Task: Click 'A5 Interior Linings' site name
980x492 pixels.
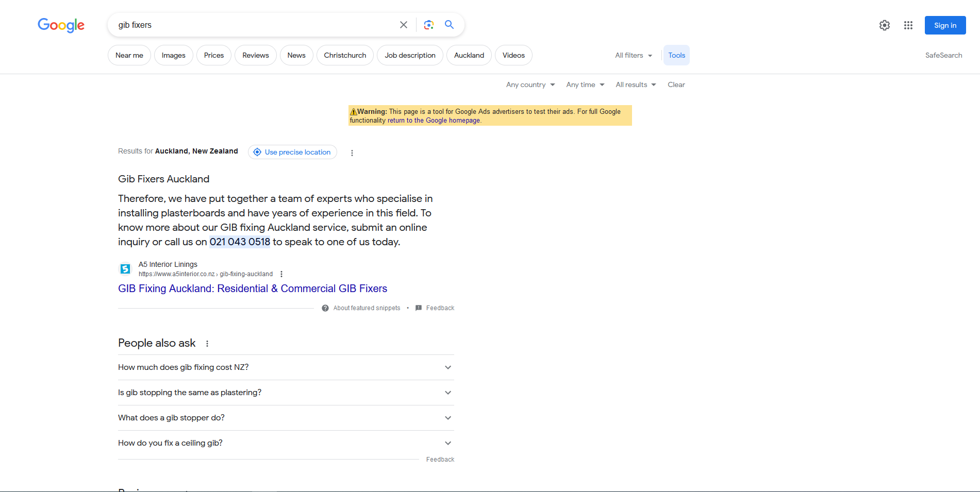Action: click(x=168, y=264)
